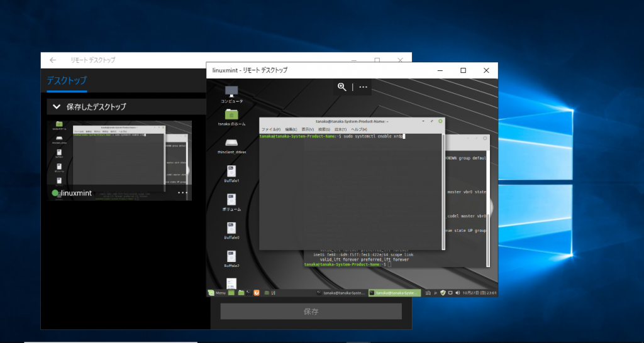Minimize the front terminal window
This screenshot has width=644, height=343.
(423, 121)
